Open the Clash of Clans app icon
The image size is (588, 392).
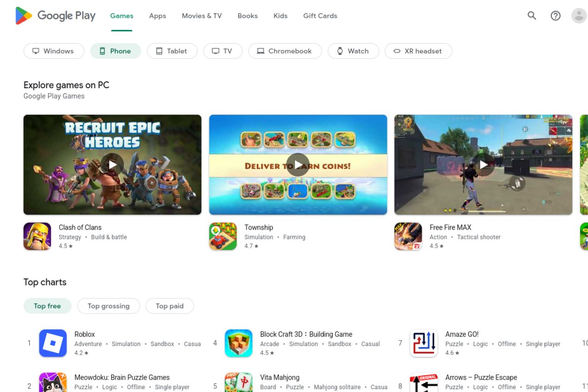click(37, 236)
